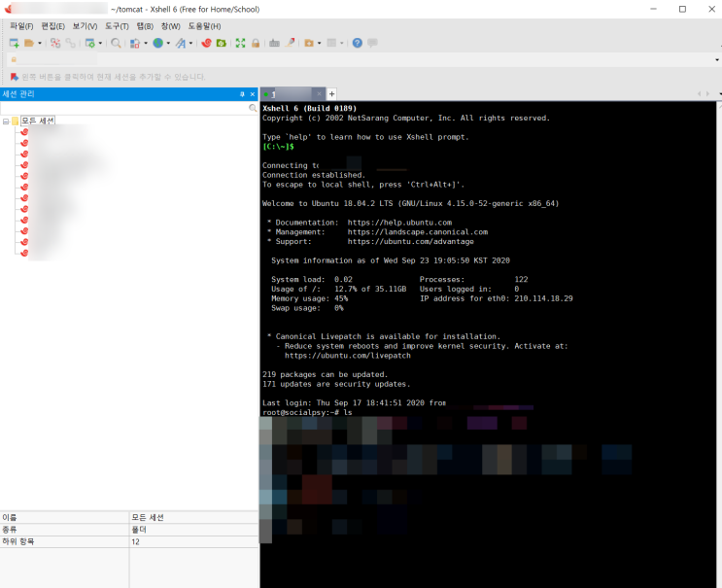Click the Font icon
This screenshot has width=722, height=588.
point(181,44)
